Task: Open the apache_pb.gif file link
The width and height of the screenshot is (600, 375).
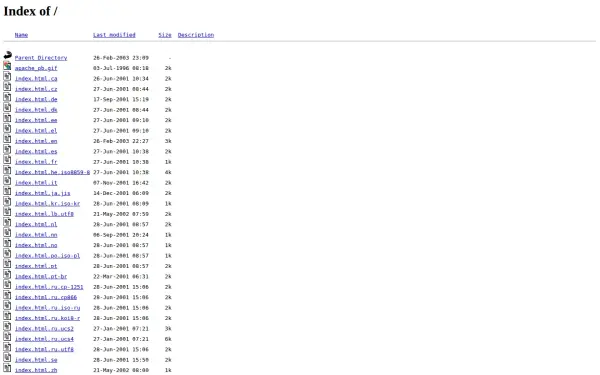Action: click(36, 68)
